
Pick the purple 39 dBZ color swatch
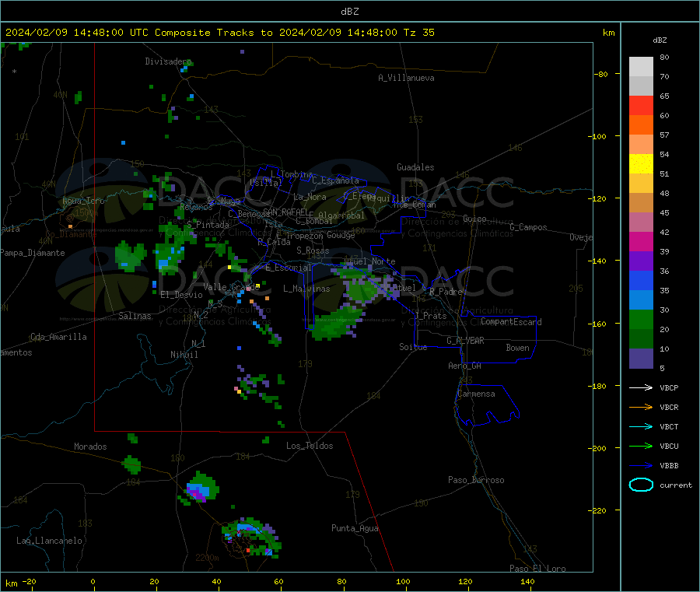[641, 261]
